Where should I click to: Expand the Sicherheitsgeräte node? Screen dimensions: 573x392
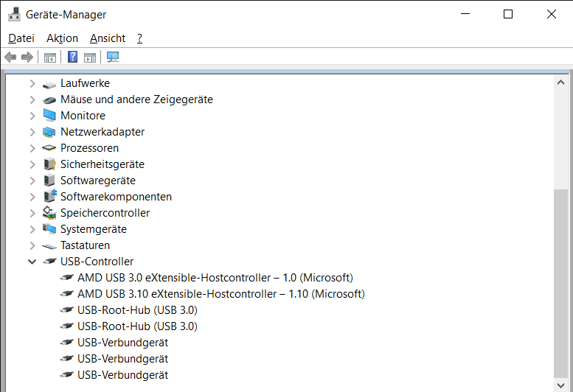click(x=32, y=164)
